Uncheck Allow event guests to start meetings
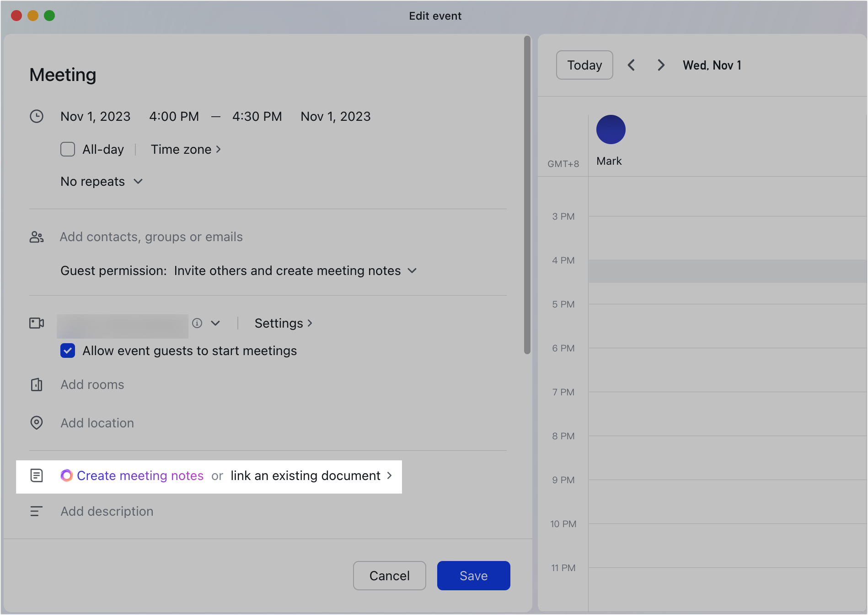This screenshot has height=615, width=868. (x=67, y=351)
